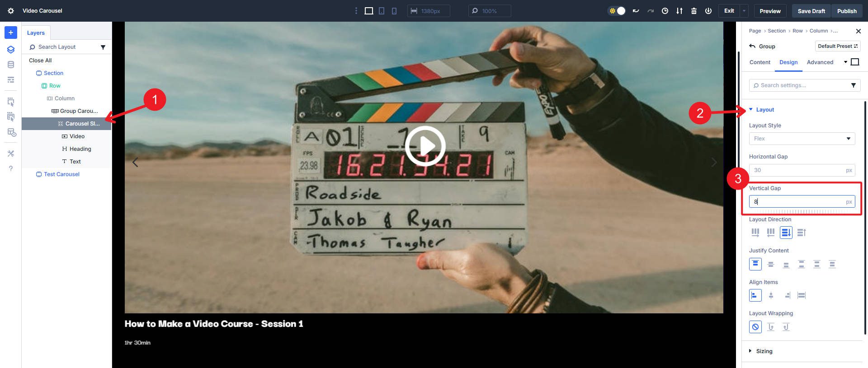Open the page settings gear icon
Image resolution: width=868 pixels, height=368 pixels.
coord(11,11)
